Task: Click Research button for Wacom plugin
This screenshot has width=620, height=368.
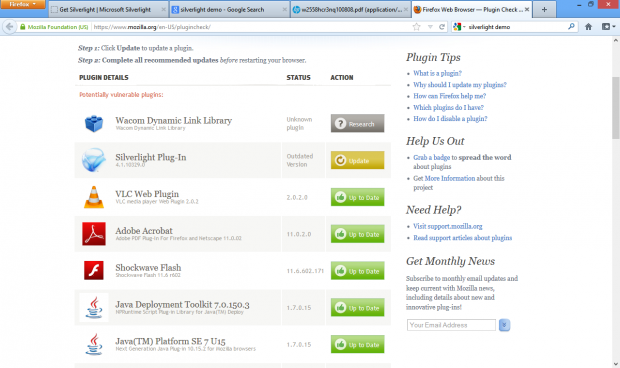Action: point(357,123)
